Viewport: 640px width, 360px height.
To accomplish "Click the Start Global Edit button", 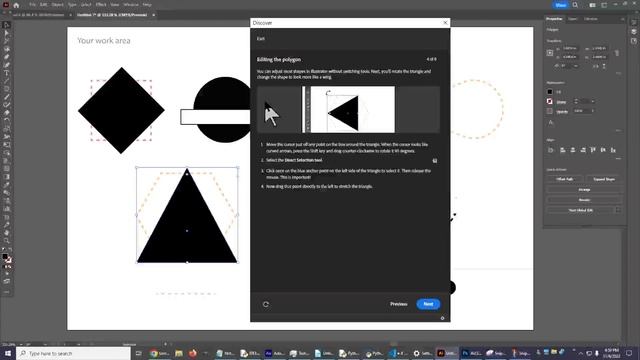I will coord(580,210).
